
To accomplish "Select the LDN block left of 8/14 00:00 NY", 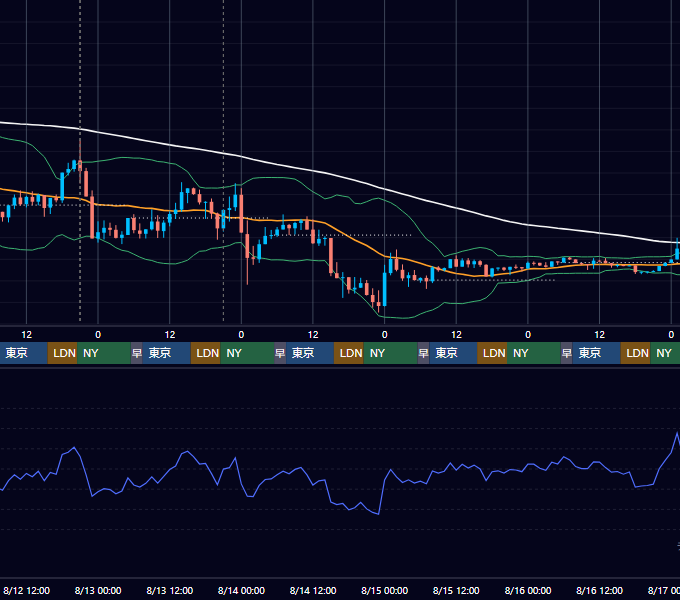I will (206, 353).
